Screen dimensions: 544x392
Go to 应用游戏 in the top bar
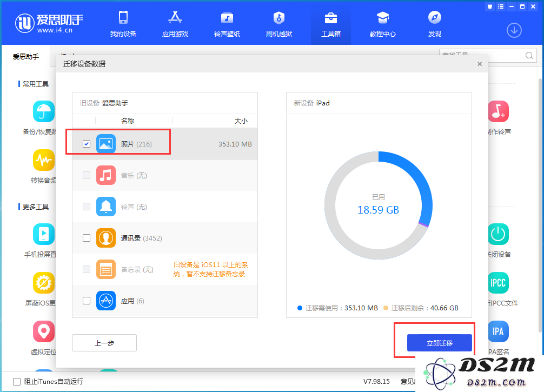(175, 24)
